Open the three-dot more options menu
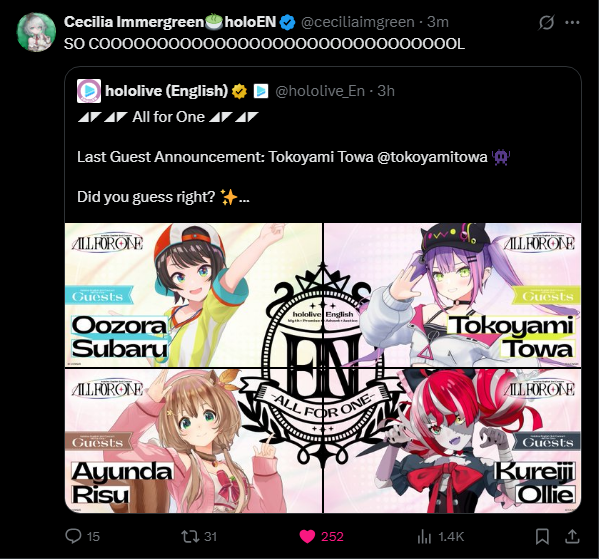This screenshot has width=599, height=559. [572, 23]
